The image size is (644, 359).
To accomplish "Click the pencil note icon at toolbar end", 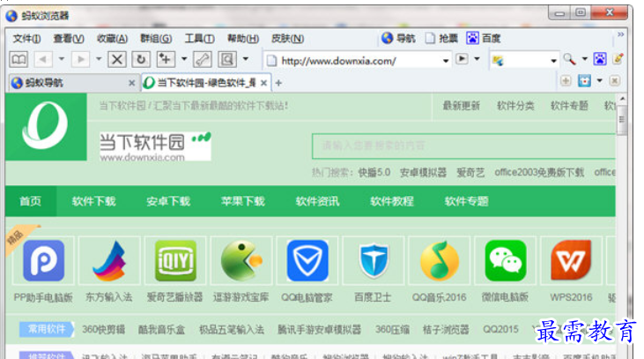I will [618, 59].
